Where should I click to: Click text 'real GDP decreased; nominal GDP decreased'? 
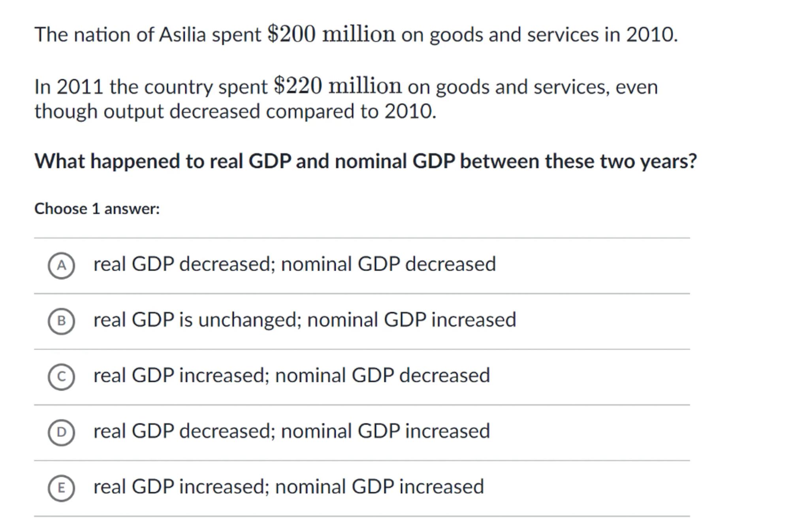coord(294,264)
